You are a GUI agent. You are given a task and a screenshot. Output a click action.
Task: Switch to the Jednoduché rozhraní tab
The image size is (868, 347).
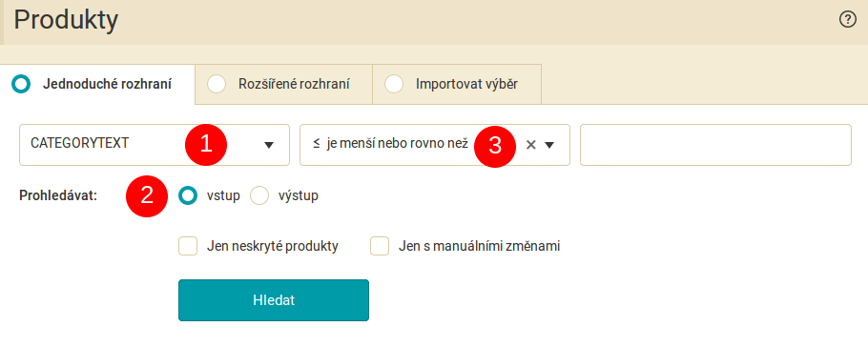97,85
